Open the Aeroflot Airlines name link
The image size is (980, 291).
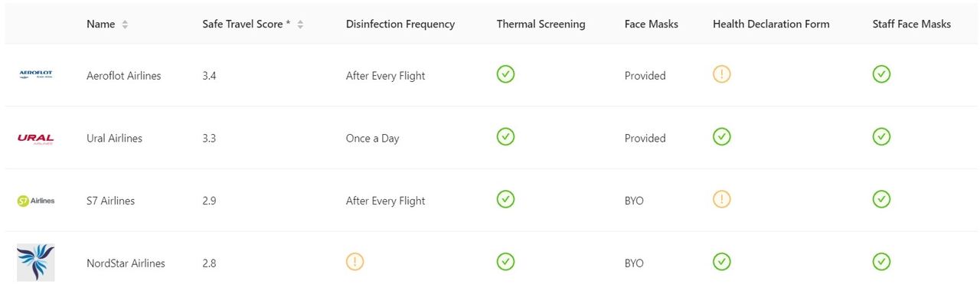(x=124, y=76)
